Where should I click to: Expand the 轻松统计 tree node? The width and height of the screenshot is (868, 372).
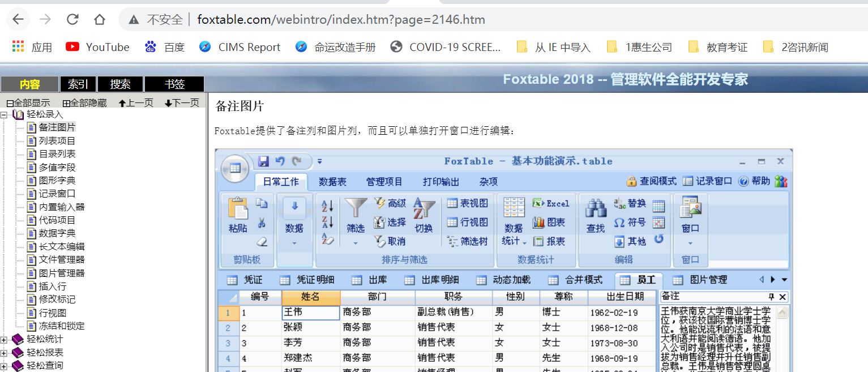[x=3, y=340]
